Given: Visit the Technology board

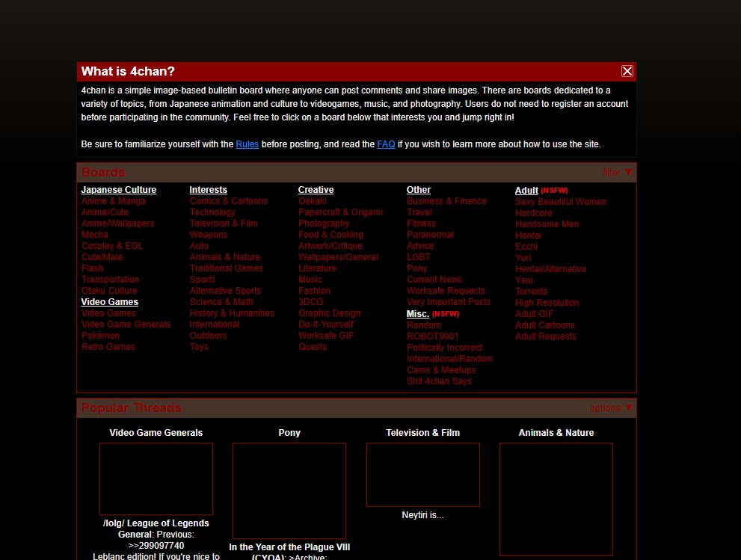Looking at the screenshot, I should tap(212, 212).
